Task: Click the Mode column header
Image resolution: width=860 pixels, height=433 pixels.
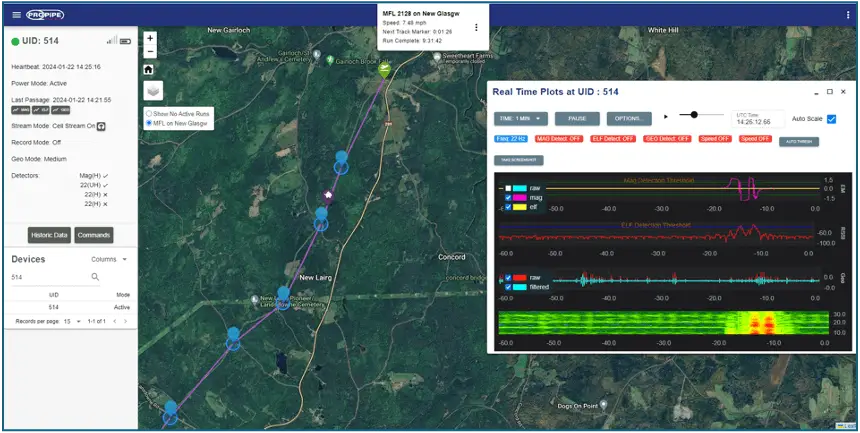Action: click(x=122, y=296)
